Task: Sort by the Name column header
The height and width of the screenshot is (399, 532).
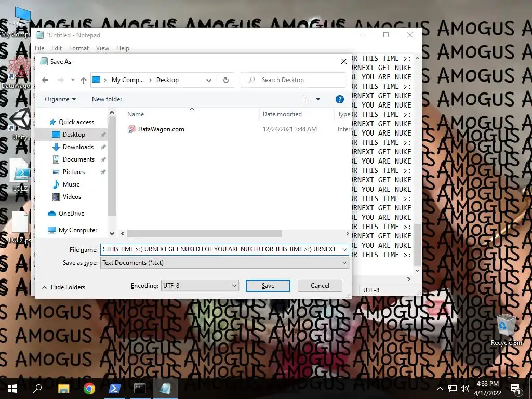Action: (x=136, y=114)
